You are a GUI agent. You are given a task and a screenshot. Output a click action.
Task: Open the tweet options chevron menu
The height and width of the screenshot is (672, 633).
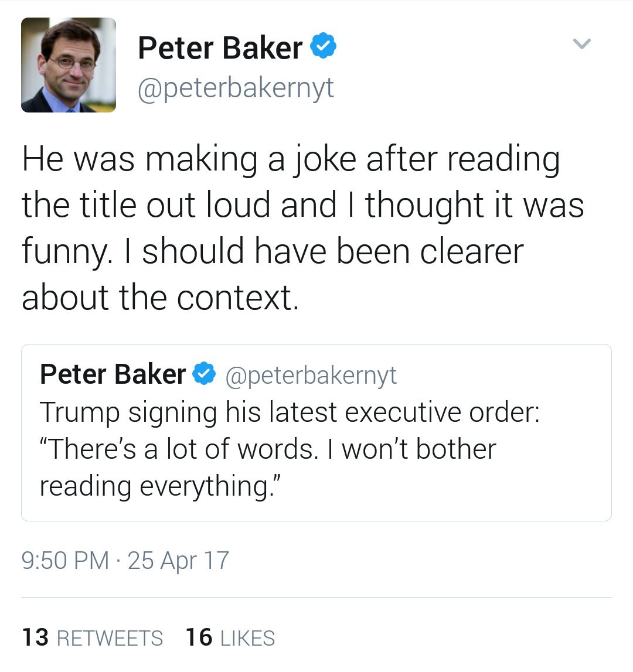(x=581, y=44)
